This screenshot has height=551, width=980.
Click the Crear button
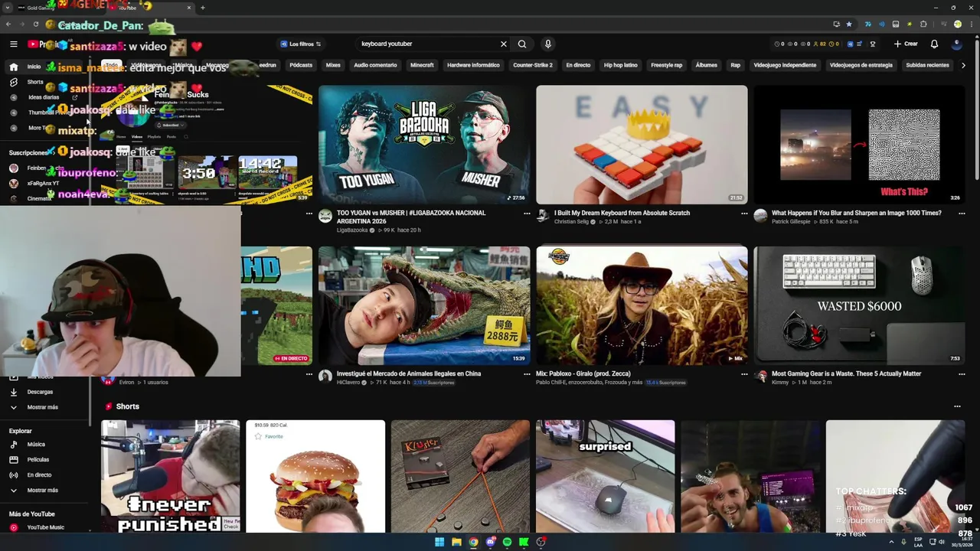point(906,44)
